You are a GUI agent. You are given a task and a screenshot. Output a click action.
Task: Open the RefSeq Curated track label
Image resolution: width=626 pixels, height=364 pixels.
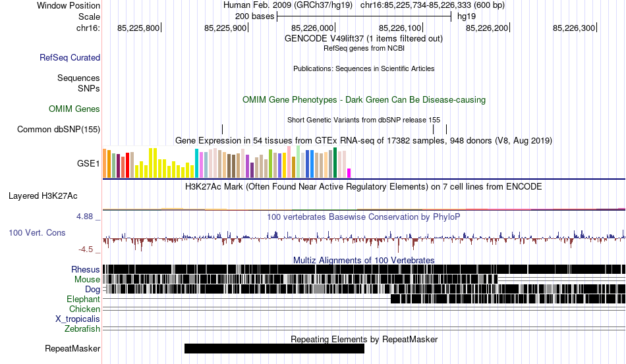(x=70, y=57)
